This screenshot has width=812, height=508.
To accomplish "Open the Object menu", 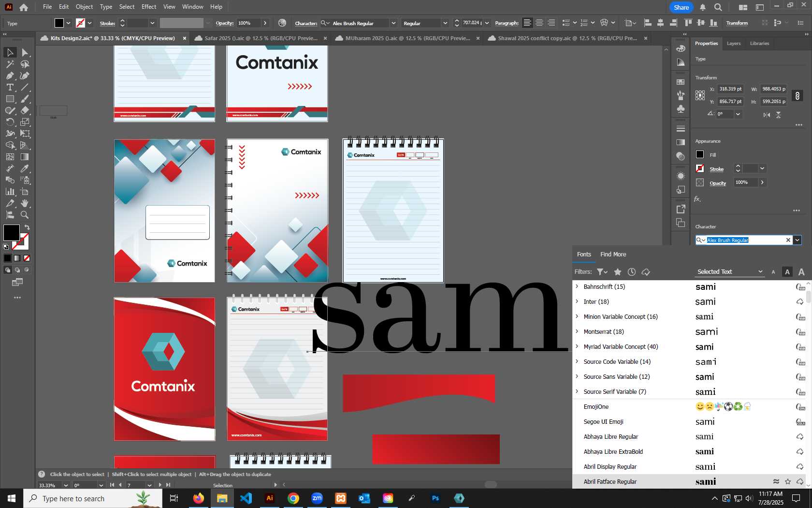I will pos(84,7).
